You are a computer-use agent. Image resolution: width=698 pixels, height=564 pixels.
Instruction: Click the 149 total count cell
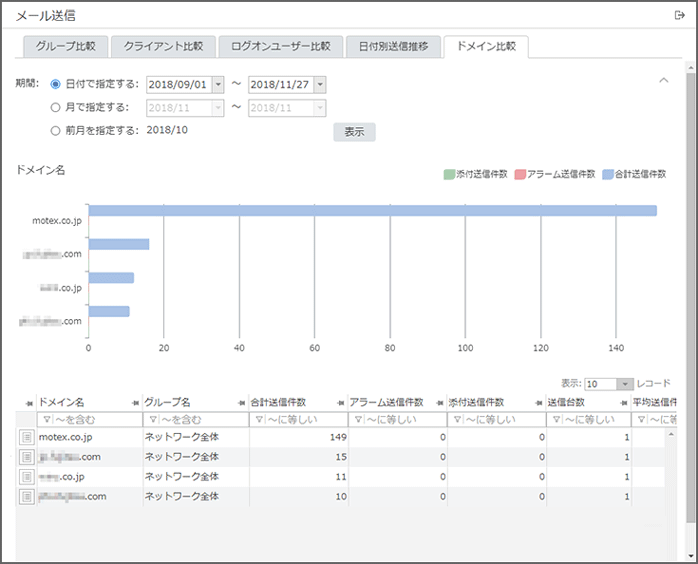299,437
